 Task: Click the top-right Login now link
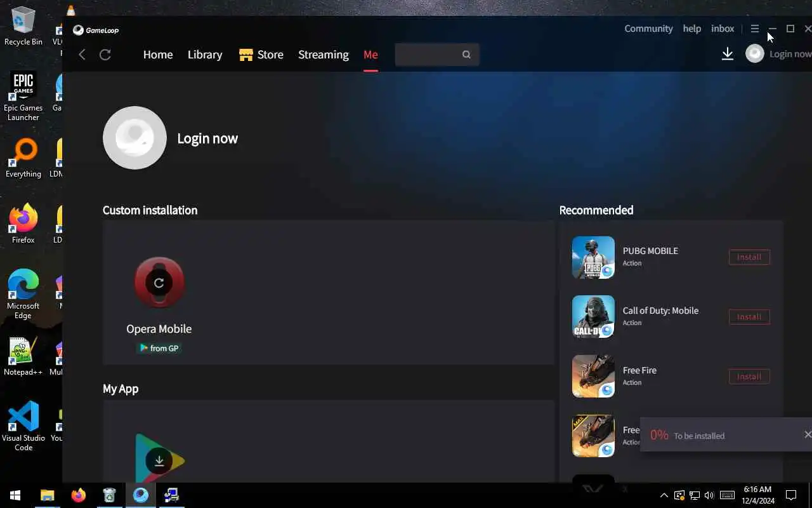coord(790,54)
